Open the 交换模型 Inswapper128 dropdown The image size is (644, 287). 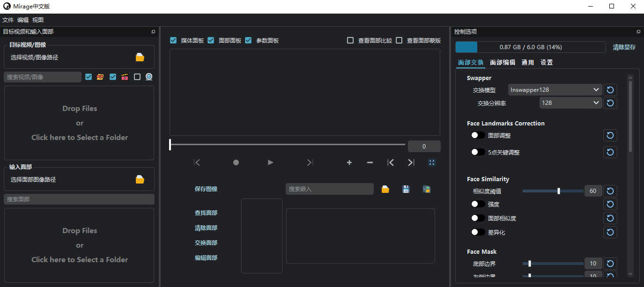pos(555,89)
